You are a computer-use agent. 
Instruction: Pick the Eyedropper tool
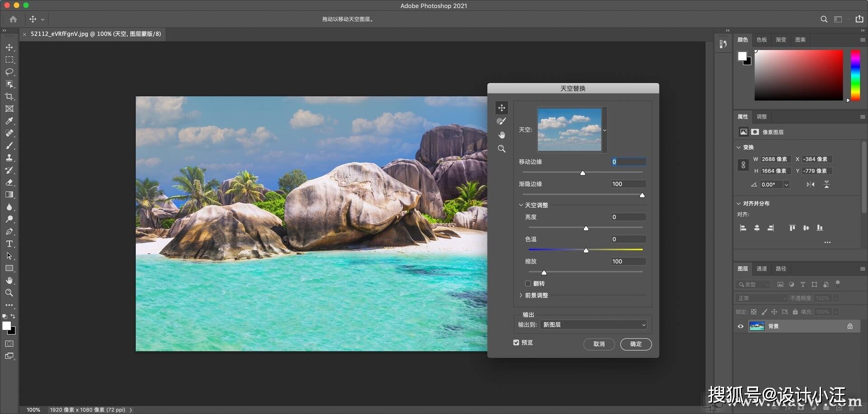[9, 121]
